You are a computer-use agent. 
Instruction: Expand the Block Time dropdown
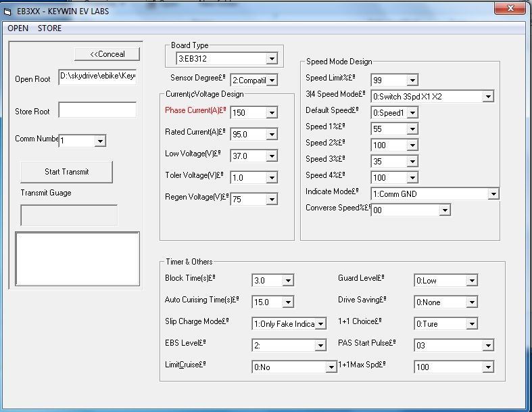point(287,281)
